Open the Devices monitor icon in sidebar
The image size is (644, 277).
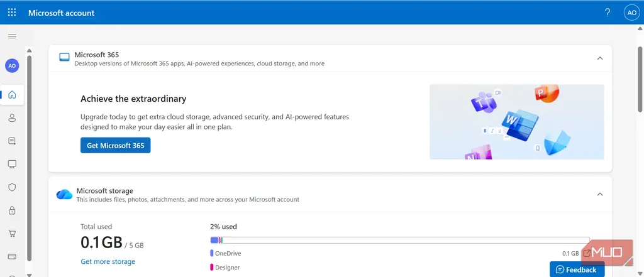click(12, 165)
